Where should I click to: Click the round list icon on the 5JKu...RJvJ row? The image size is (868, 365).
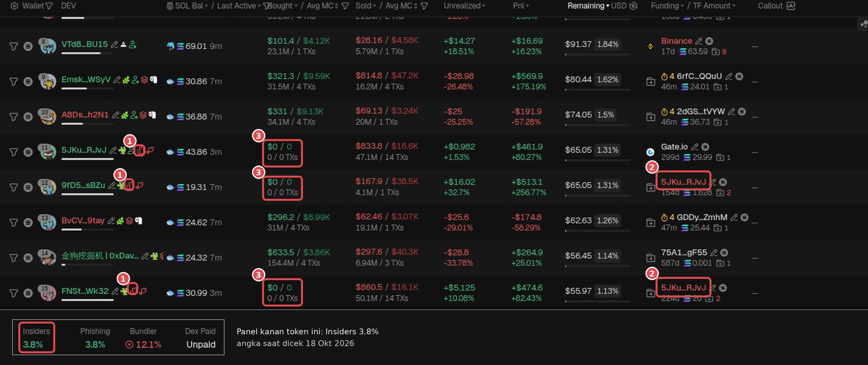28,152
